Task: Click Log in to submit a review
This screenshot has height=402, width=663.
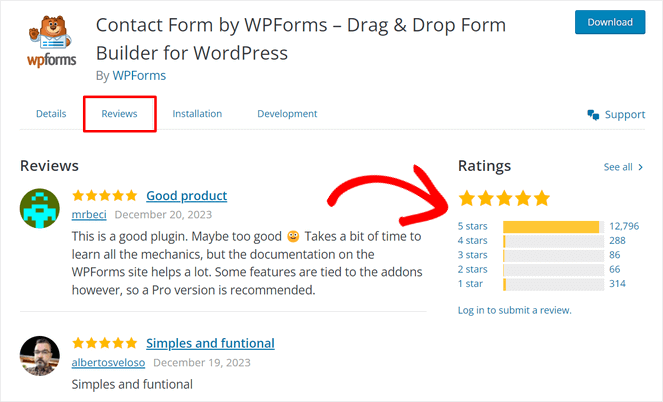Action: (x=514, y=310)
